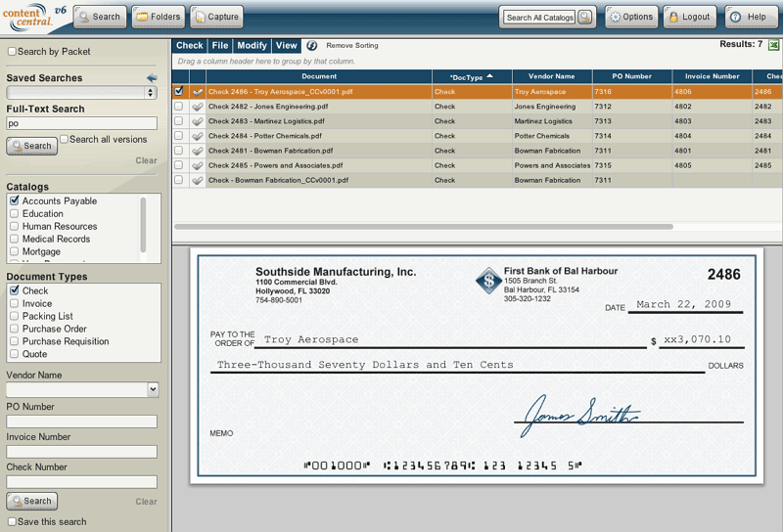Viewport: 783px width, 532px height.
Task: Sort by the Document column header
Action: tap(319, 77)
